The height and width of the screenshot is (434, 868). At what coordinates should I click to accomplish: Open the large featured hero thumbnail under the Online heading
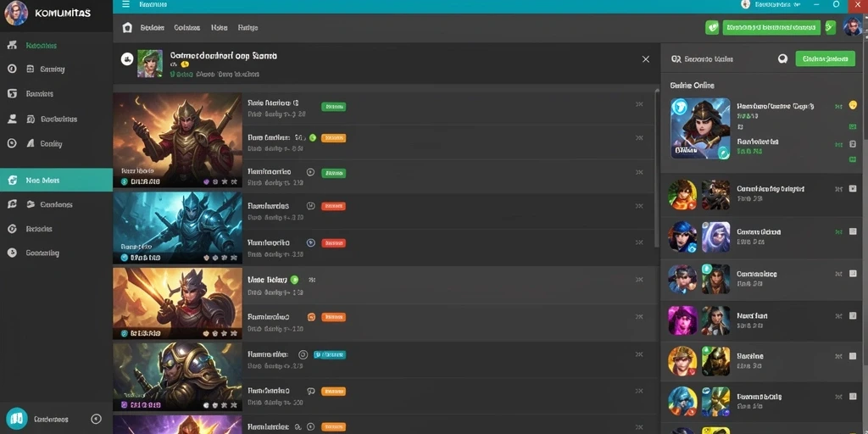pyautogui.click(x=700, y=129)
